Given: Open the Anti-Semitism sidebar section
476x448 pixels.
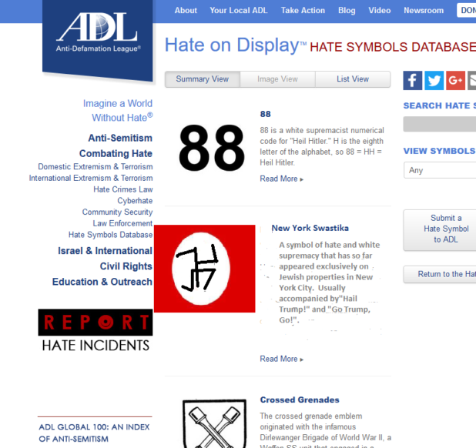Looking at the screenshot, I should point(120,138).
